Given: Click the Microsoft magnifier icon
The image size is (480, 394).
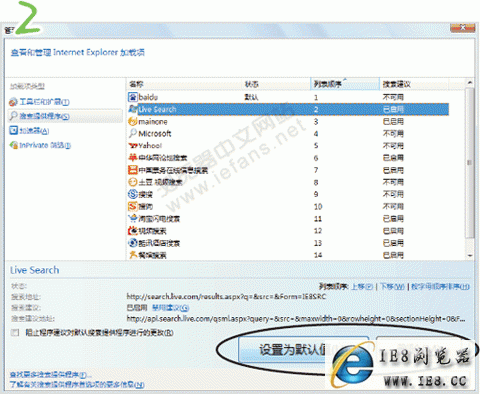Looking at the screenshot, I should (133, 133).
